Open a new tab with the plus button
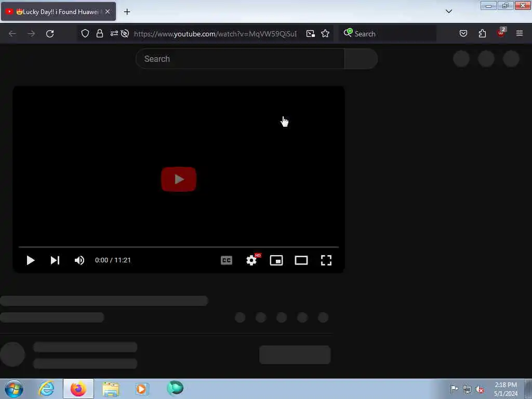 [x=127, y=12]
